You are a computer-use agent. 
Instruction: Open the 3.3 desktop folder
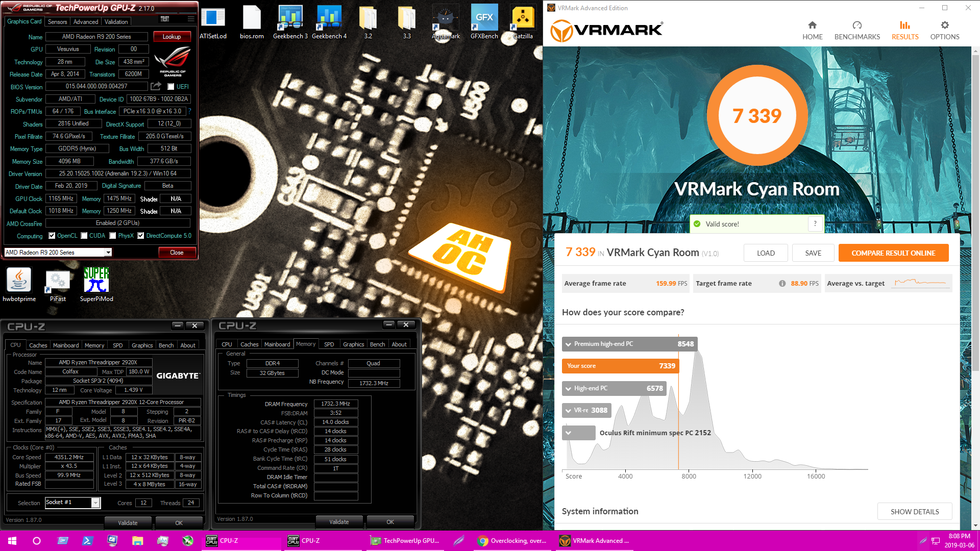407,23
